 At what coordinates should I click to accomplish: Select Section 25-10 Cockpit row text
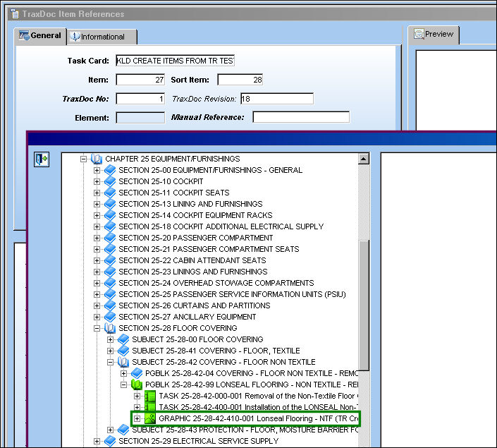pos(161,181)
